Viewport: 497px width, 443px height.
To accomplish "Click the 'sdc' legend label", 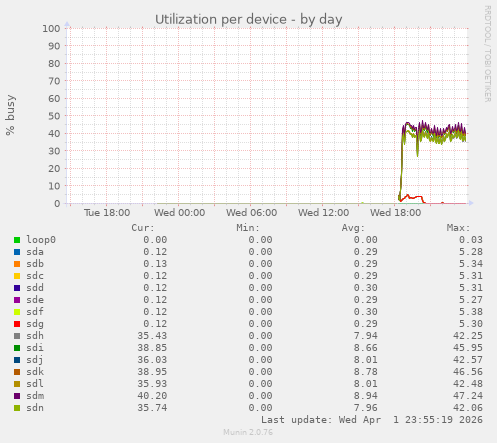I will coord(35,276).
